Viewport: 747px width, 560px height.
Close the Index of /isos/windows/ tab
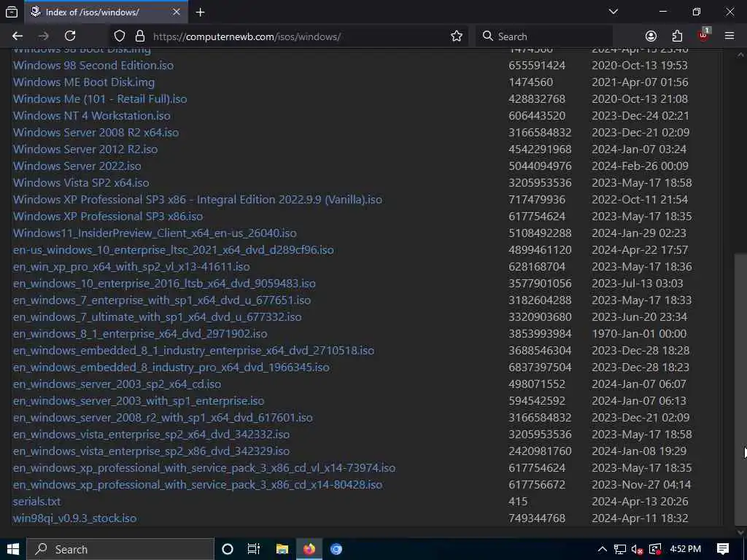[177, 12]
